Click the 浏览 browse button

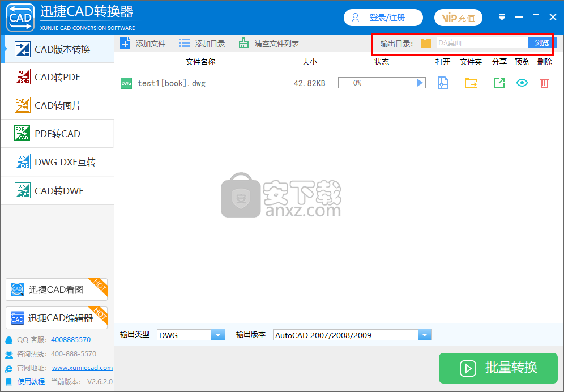(x=542, y=43)
